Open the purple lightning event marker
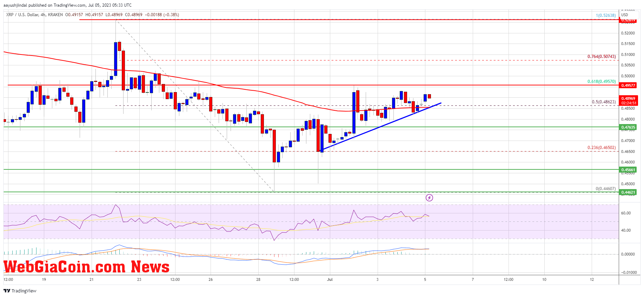Screen dimensions: 644x297 (429, 198)
